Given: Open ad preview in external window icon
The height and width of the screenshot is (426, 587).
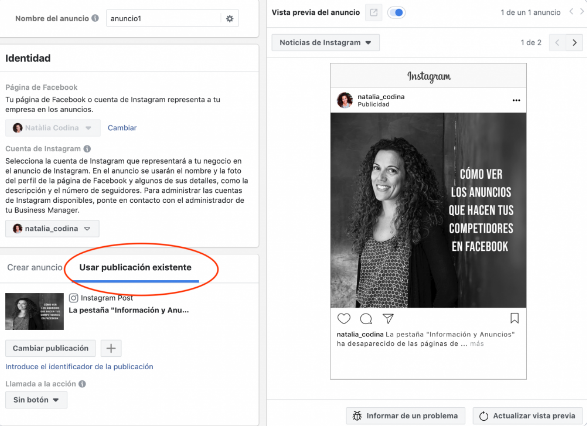Looking at the screenshot, I should coord(373,12).
